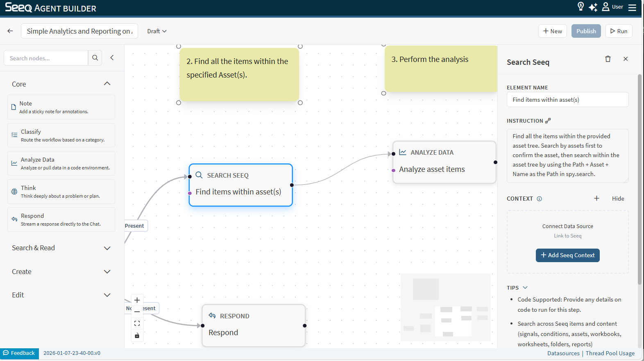644x361 pixels.
Task: Click the output handle of Search Seeq node
Action: (x=292, y=185)
